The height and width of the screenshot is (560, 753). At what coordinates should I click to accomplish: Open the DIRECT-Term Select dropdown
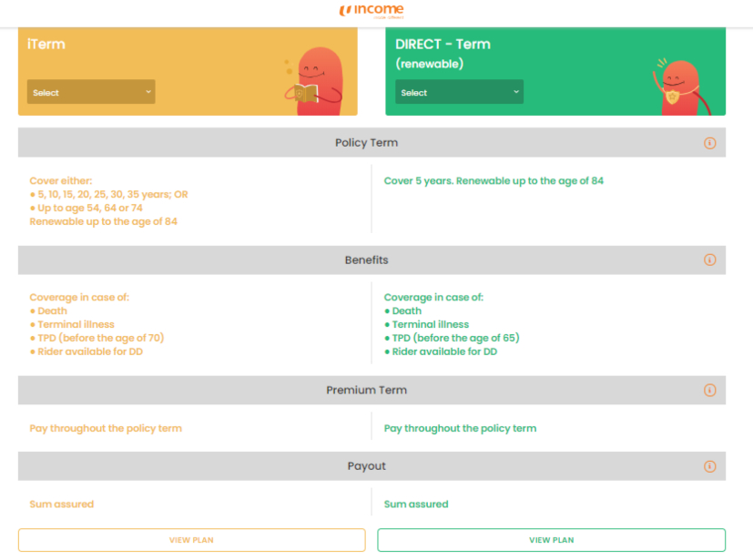click(x=459, y=91)
